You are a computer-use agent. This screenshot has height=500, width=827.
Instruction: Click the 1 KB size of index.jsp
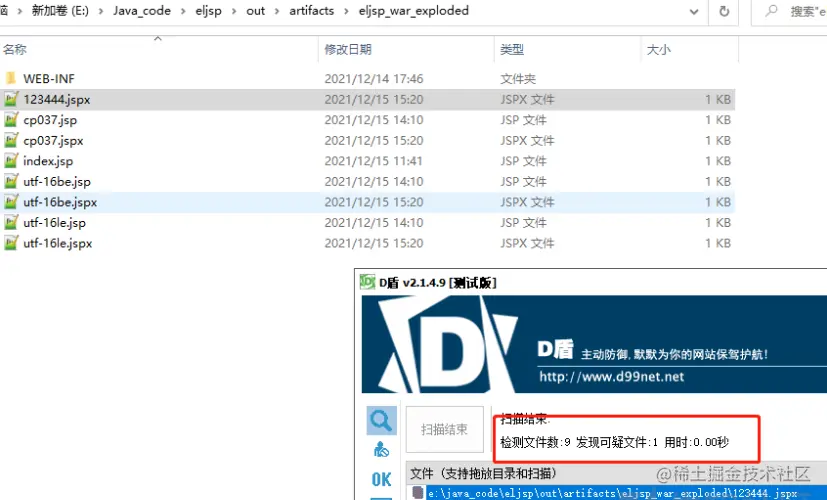718,161
